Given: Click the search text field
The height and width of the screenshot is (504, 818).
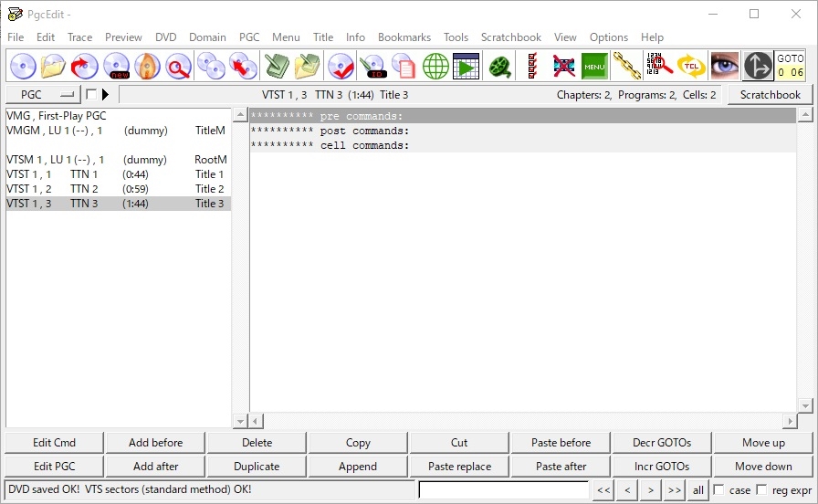Looking at the screenshot, I should click(x=503, y=490).
